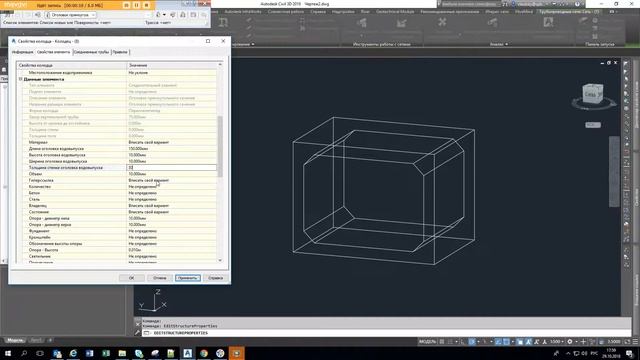Image resolution: width=640 pixels, height=360 pixels.
Task: Open Outlook from the taskbar
Action: click(x=57, y=353)
